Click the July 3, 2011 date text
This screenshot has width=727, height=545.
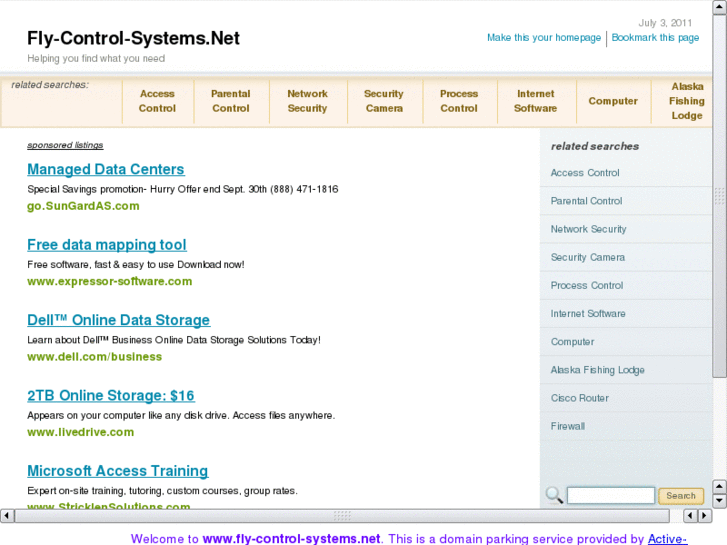click(x=665, y=23)
